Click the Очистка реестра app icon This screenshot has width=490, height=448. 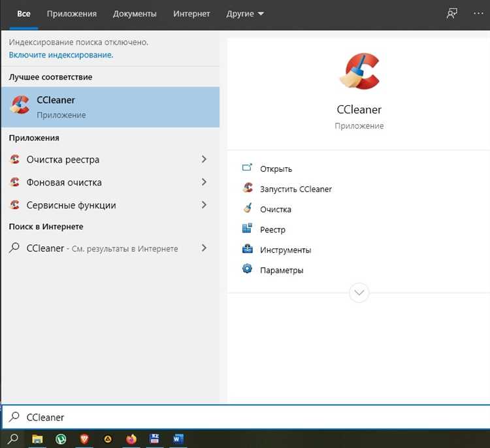(x=14, y=159)
